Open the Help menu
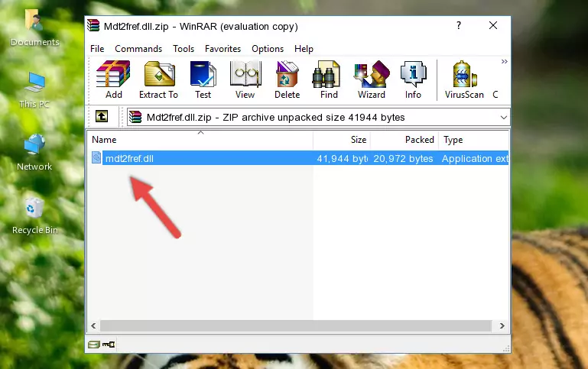This screenshot has height=369, width=588. coord(304,49)
